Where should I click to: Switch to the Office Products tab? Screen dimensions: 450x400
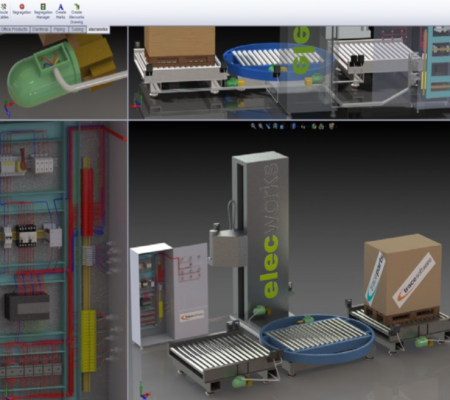(x=14, y=29)
